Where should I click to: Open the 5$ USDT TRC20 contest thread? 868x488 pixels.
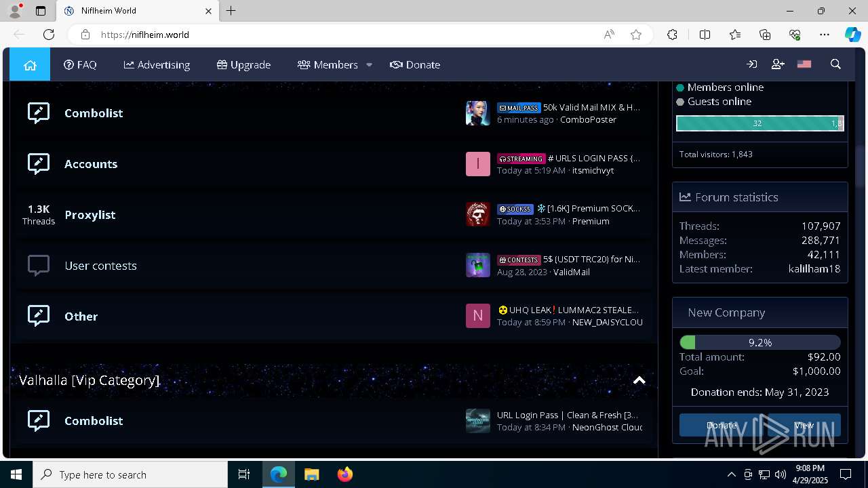coord(591,259)
